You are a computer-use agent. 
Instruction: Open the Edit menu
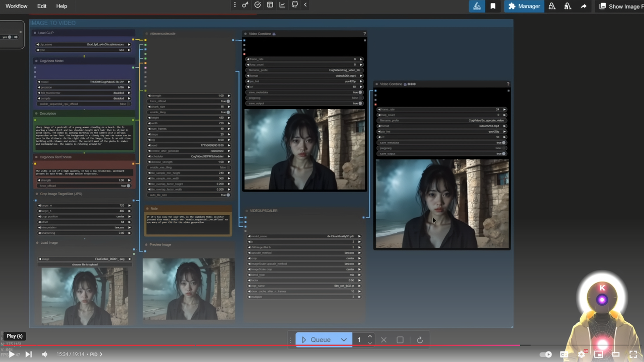(42, 6)
